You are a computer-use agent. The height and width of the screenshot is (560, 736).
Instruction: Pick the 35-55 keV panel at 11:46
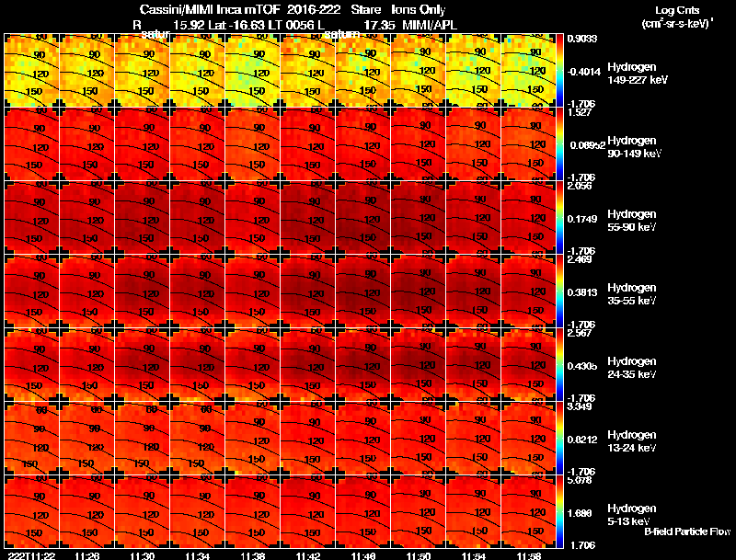[362, 291]
